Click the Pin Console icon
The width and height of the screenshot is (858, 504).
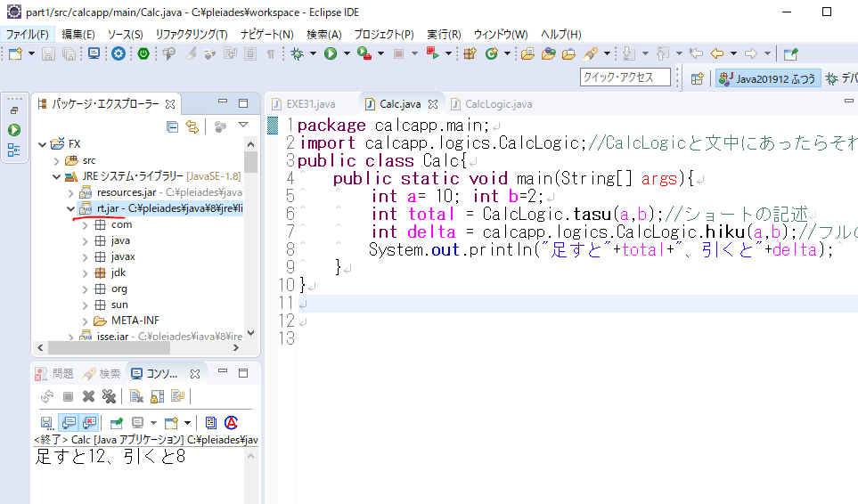(x=116, y=423)
